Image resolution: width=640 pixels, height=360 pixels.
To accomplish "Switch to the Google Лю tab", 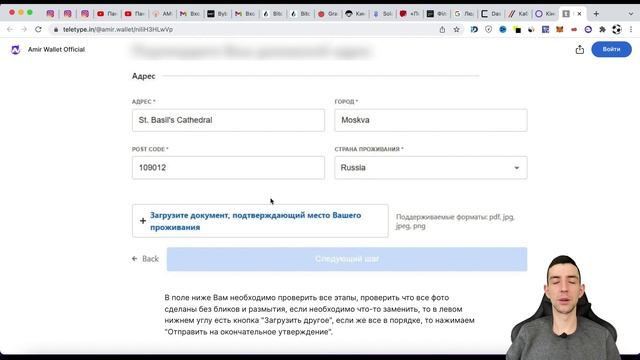I will 464,13.
